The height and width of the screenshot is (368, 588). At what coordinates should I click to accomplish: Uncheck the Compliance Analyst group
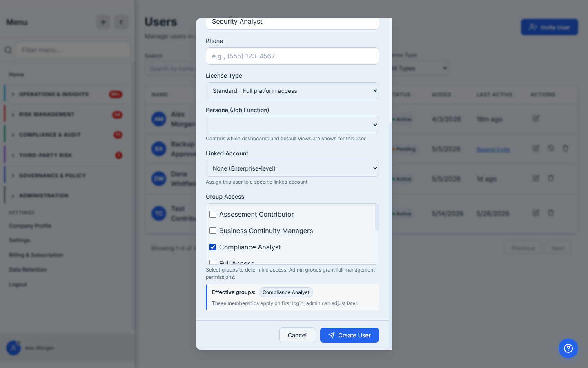tap(213, 247)
